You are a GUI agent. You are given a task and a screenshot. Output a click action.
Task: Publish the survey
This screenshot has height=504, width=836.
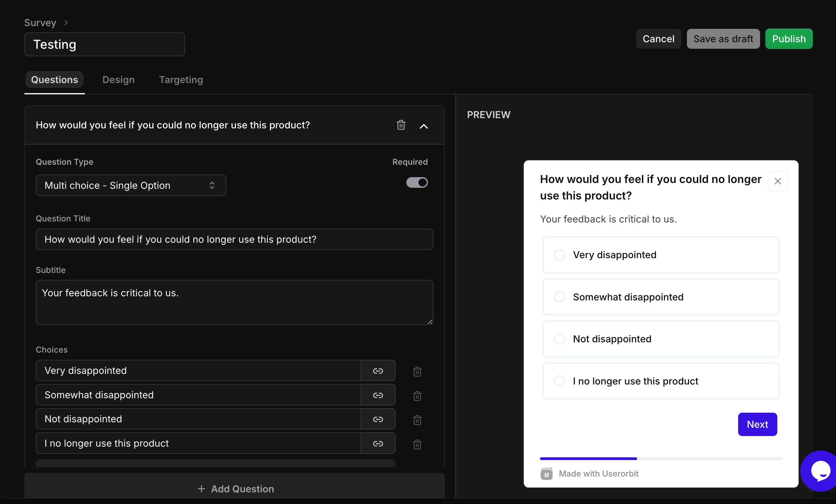789,39
